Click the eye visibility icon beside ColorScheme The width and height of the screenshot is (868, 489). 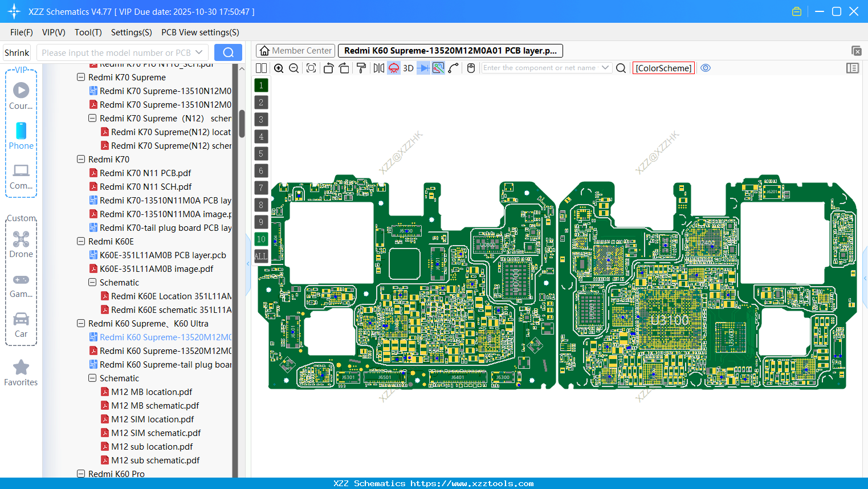tap(706, 68)
